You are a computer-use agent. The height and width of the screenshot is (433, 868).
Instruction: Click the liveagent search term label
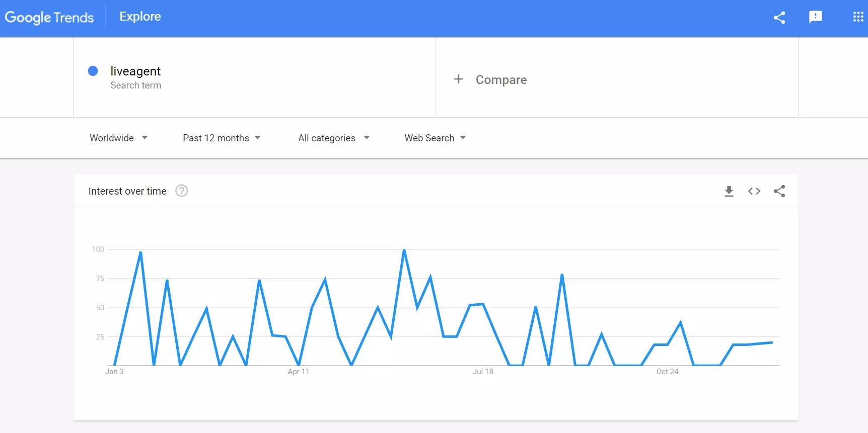click(135, 71)
